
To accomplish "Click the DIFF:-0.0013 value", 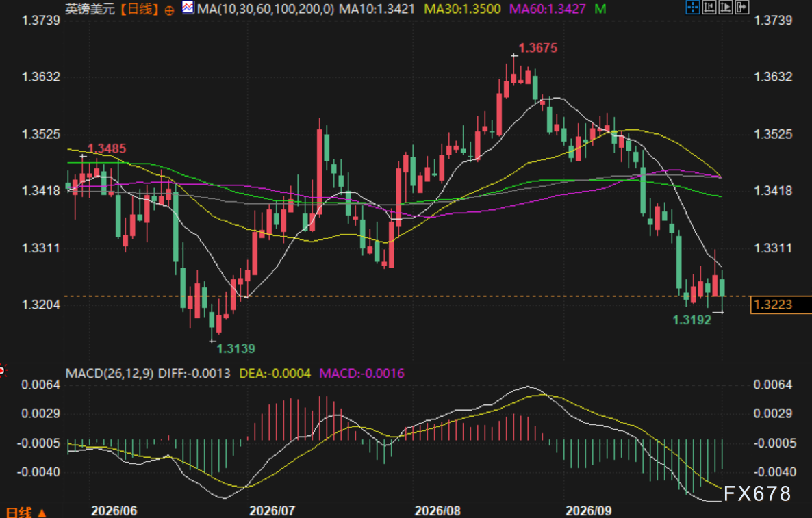I will coord(194,373).
